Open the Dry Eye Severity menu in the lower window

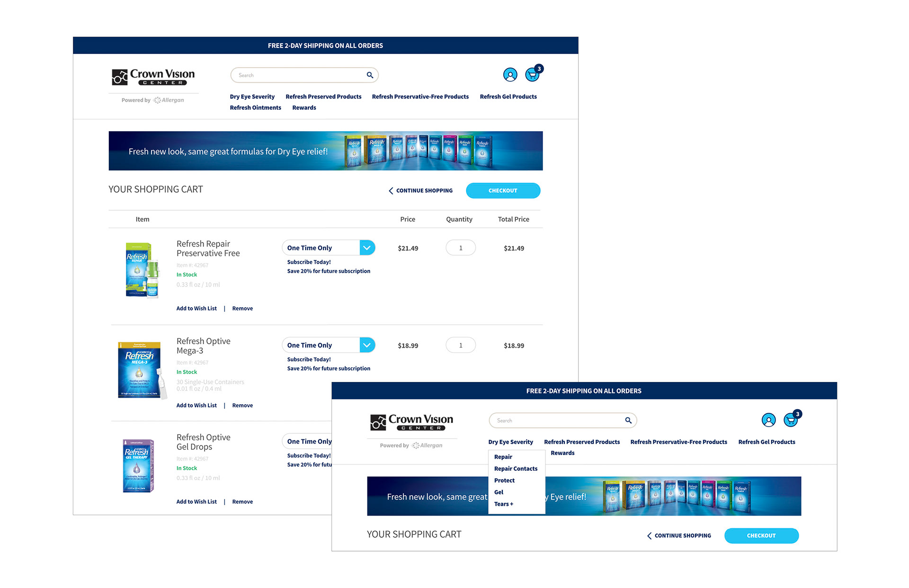tap(510, 442)
